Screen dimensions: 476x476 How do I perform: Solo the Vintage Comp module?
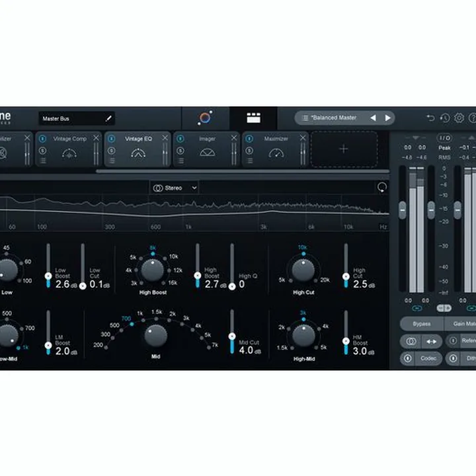(x=42, y=151)
